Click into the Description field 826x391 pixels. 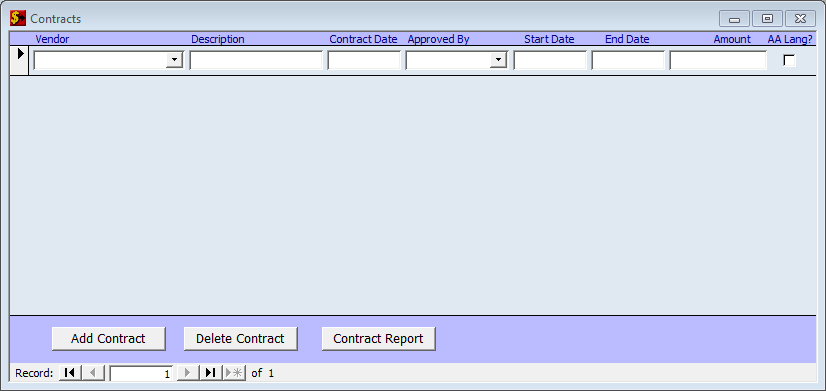point(256,60)
